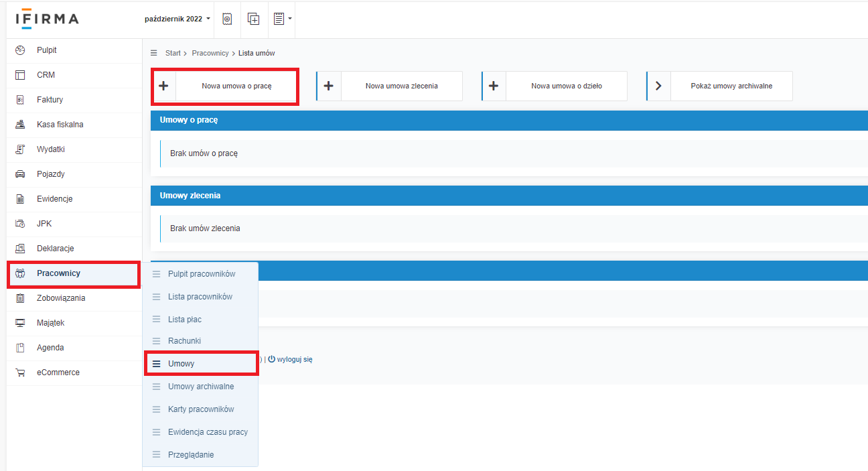Click the duplicate-plus icon in top toolbar
The width and height of the screenshot is (868, 471).
[253, 19]
